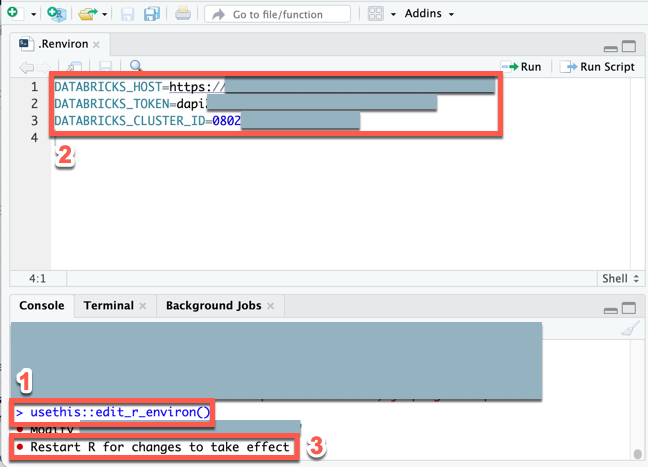Close the .Renviron file tab
This screenshot has width=648, height=467.
[x=96, y=45]
